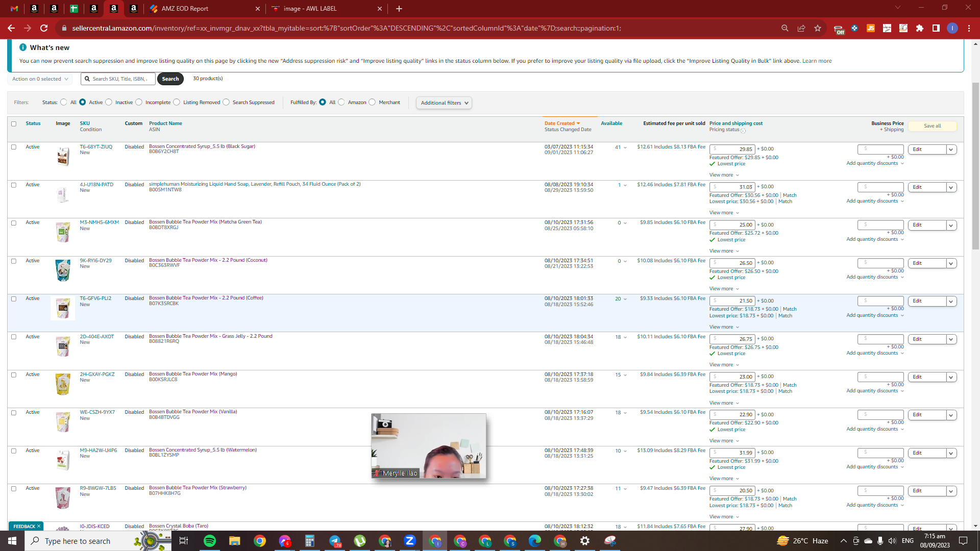980x551 pixels.
Task: Open Windows Start menu
Action: coord(12,541)
